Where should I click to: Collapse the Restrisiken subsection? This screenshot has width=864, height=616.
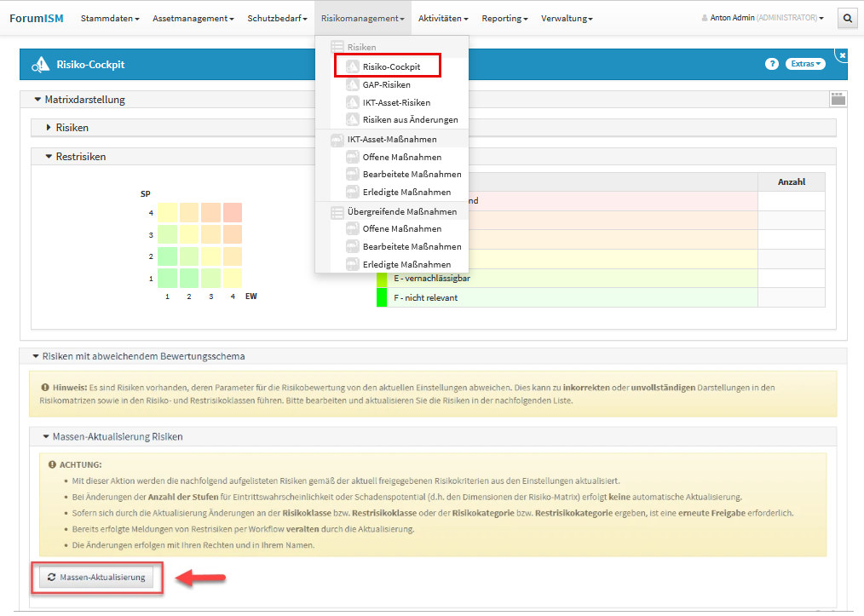click(x=49, y=157)
